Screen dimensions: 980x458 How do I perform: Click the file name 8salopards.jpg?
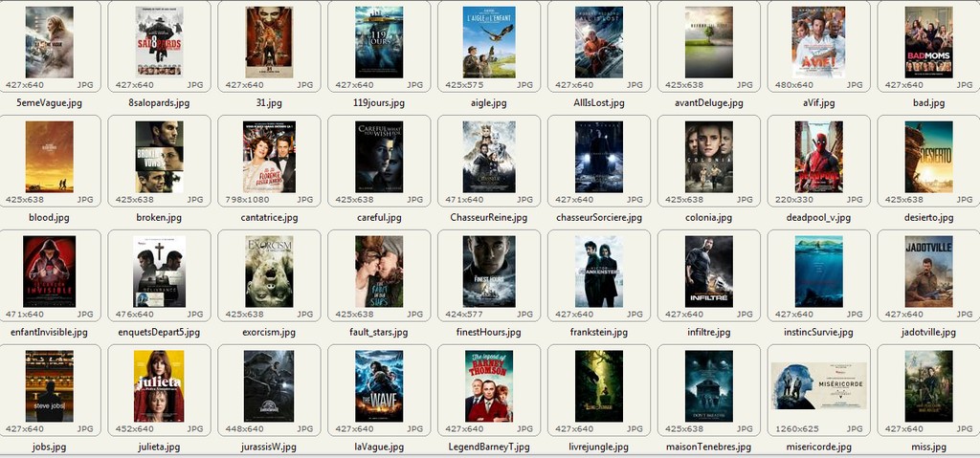159,103
